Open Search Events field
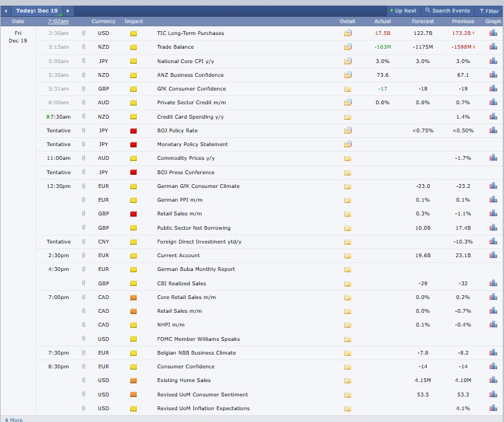This screenshot has width=504, height=422. 447,11
